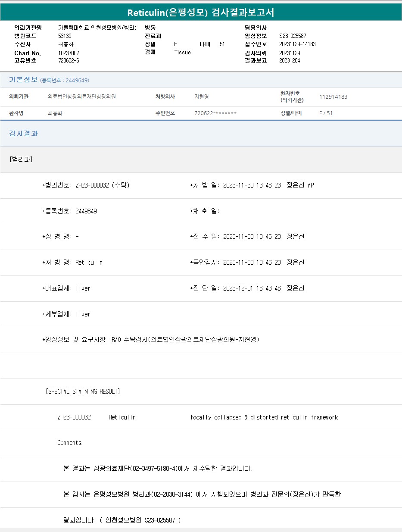The image size is (402, 532).
Task: Click the 임상정보 및 요구사항 line
Action: pos(151,340)
